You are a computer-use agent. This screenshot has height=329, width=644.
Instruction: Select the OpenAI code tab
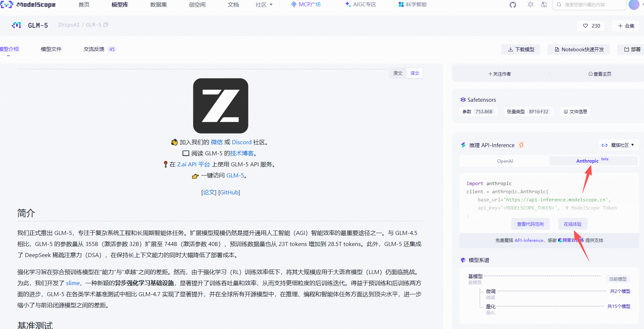[x=505, y=161]
